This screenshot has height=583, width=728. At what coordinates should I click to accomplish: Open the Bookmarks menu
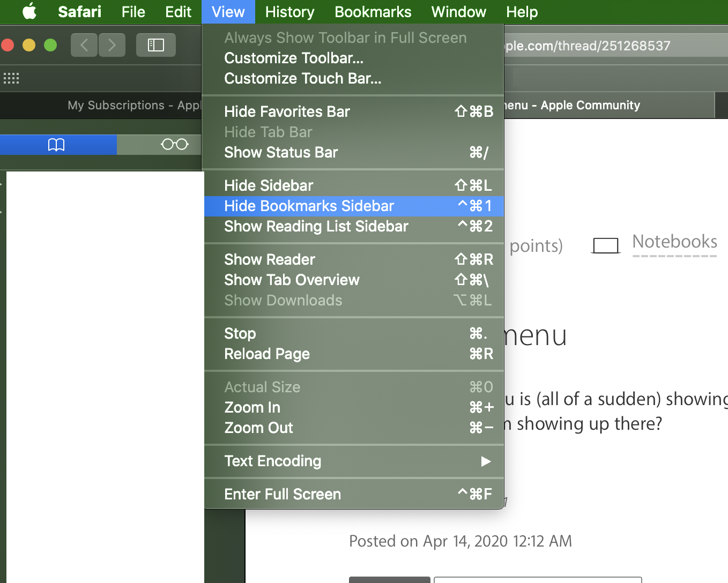pyautogui.click(x=373, y=12)
